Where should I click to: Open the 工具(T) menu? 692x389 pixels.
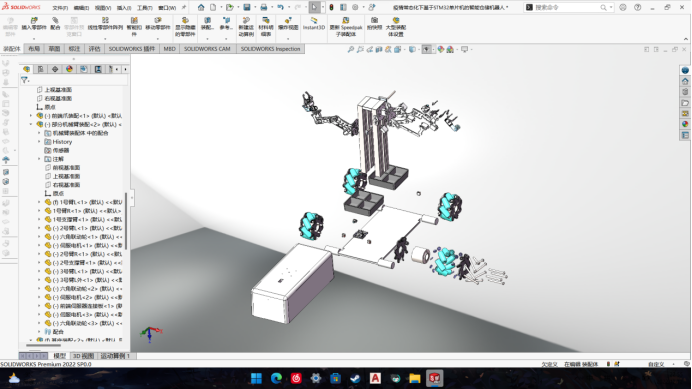tap(144, 8)
